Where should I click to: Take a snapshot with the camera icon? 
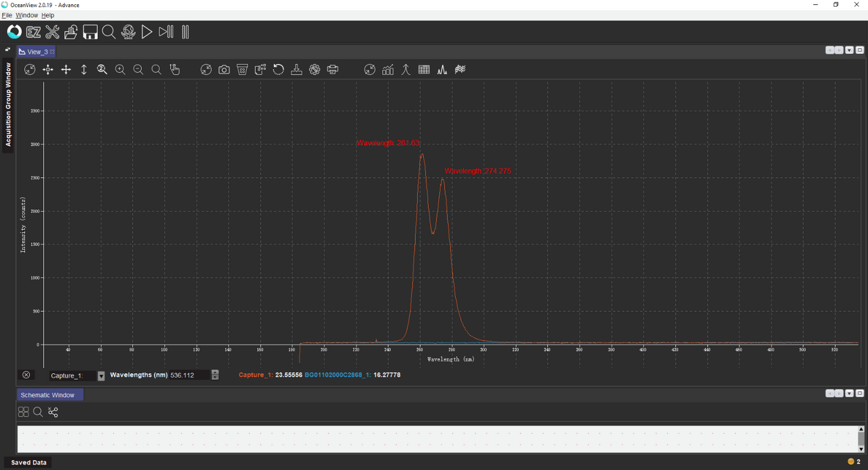[224, 70]
